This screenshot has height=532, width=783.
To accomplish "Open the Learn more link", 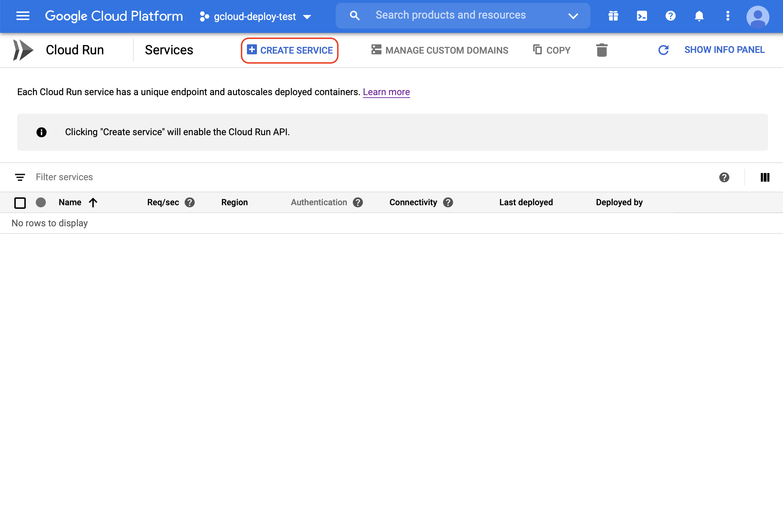I will pyautogui.click(x=386, y=92).
